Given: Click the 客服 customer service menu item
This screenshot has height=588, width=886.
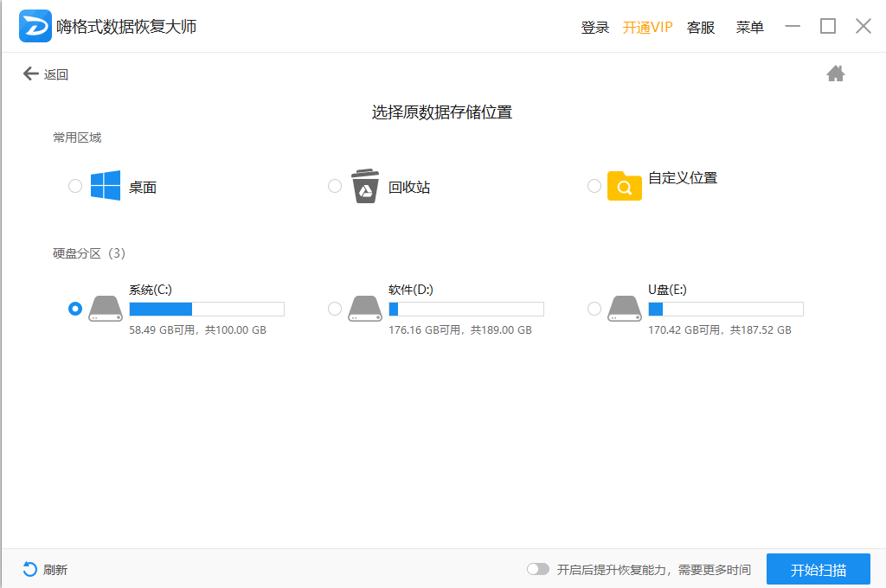Looking at the screenshot, I should 700,27.
